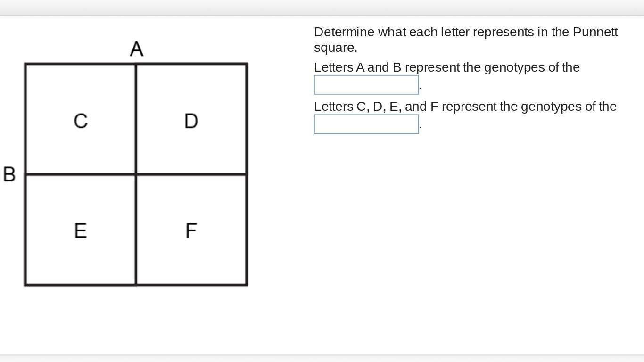Select the Punnett square cell labeled C
The image size is (644, 362).
click(x=81, y=121)
